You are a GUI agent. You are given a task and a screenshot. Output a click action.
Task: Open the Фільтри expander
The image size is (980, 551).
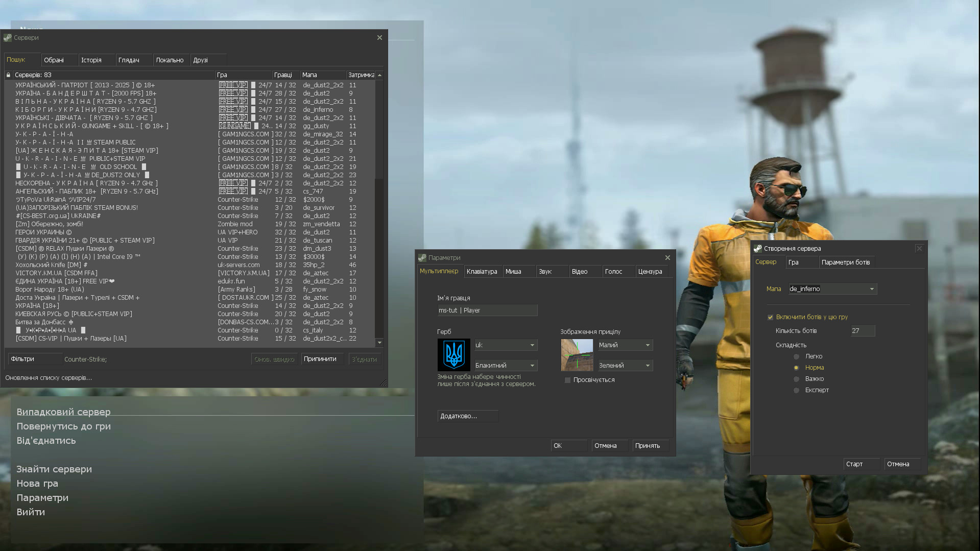[x=35, y=359]
